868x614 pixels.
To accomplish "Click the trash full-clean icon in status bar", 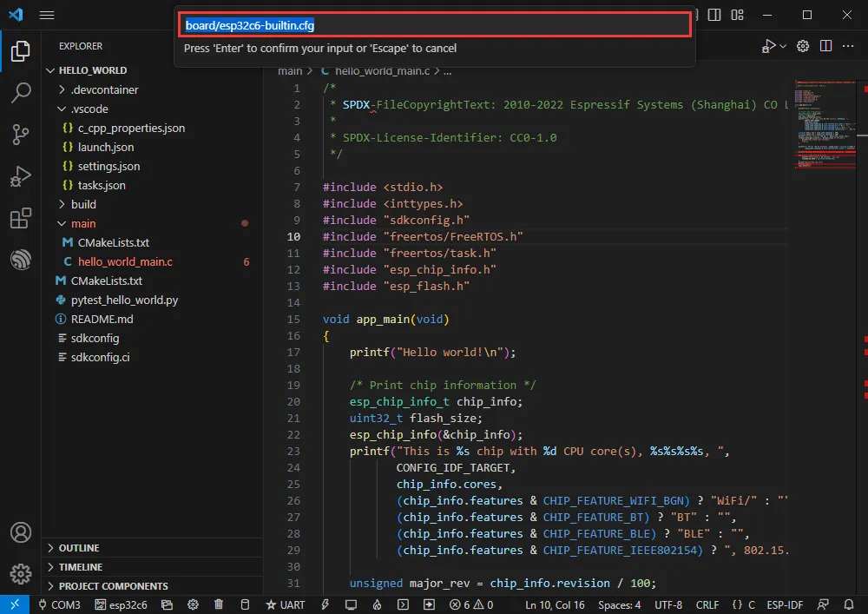I will [219, 604].
